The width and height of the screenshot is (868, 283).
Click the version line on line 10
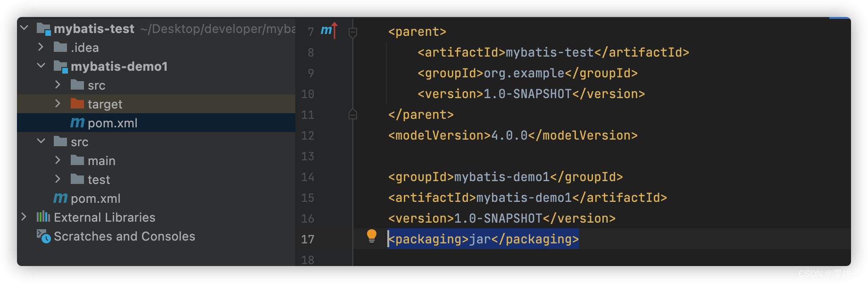(531, 94)
